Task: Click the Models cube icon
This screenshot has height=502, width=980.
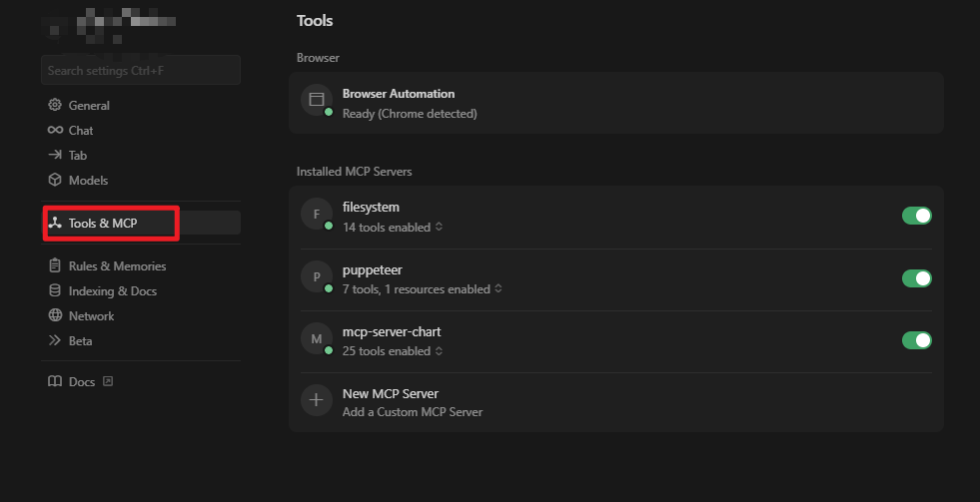Action: (x=55, y=181)
